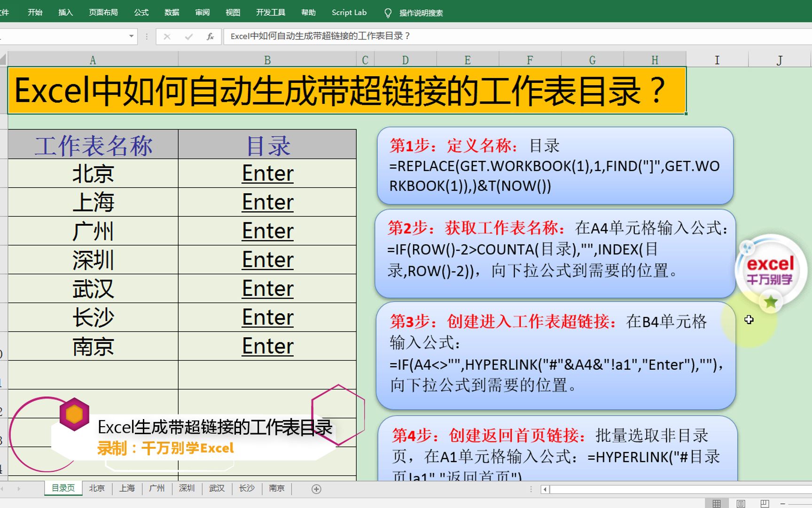Open the Name Box dropdown
Image resolution: width=812 pixels, height=508 pixels.
click(x=132, y=36)
